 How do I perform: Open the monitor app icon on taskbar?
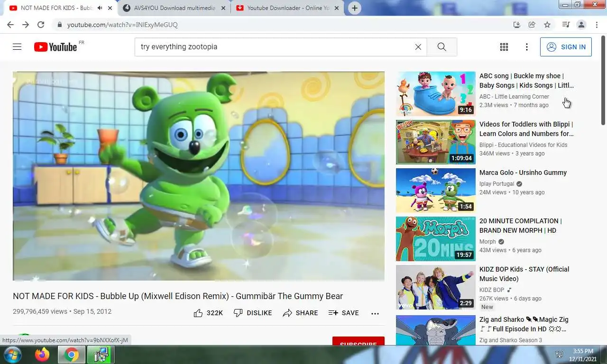(x=101, y=355)
